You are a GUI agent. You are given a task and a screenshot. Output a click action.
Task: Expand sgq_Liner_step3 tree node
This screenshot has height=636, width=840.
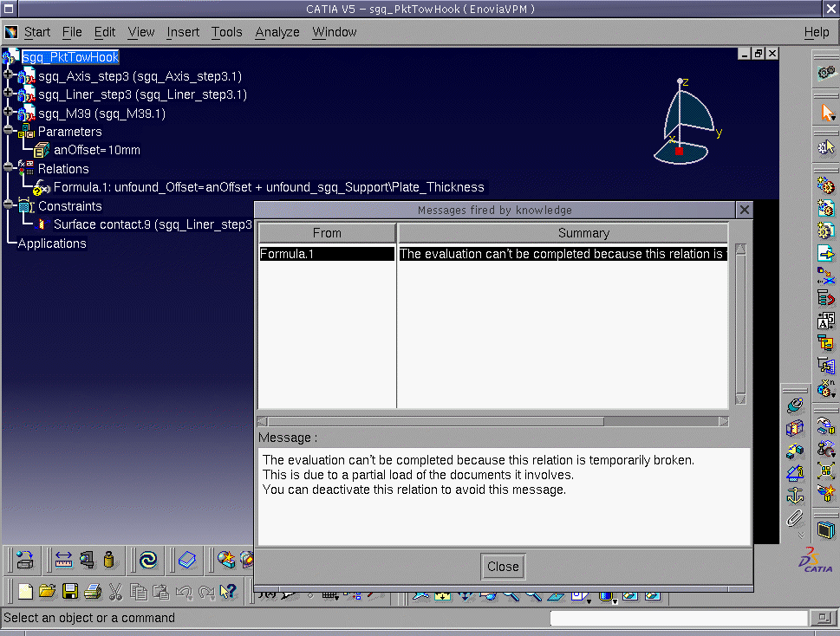click(8, 94)
